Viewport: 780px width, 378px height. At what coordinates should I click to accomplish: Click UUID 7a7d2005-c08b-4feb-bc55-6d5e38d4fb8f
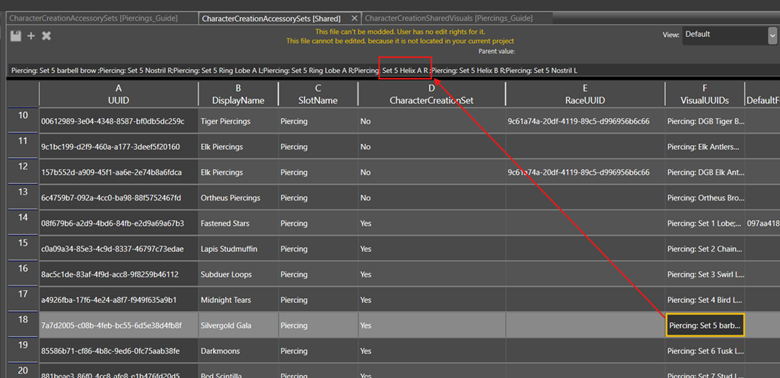pyautogui.click(x=118, y=326)
